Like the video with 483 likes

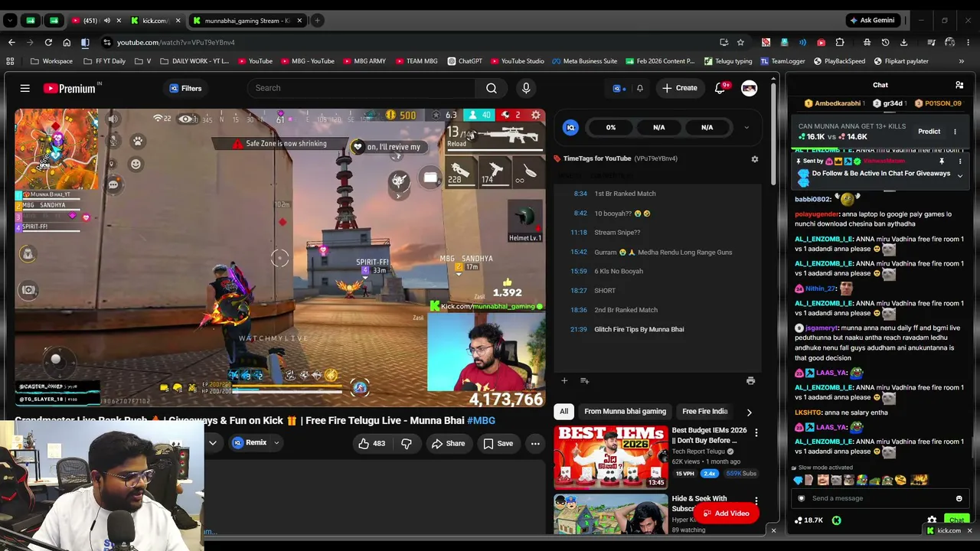371,443
